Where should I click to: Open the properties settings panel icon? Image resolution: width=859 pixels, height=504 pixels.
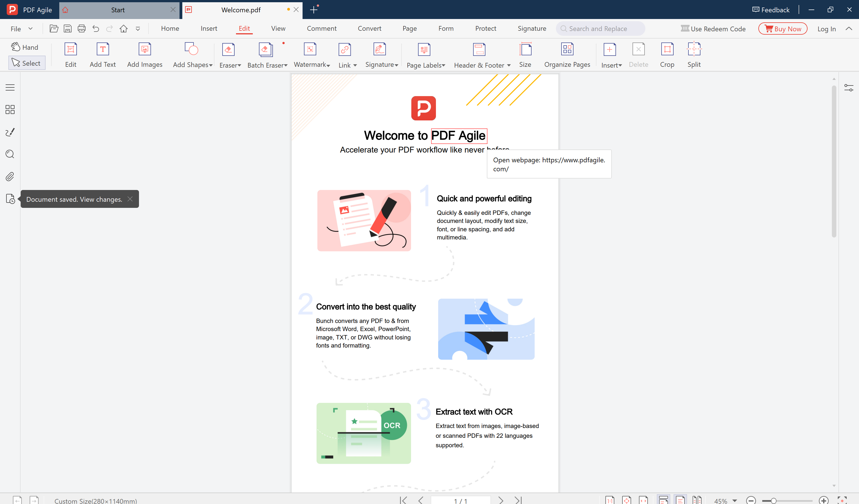point(849,87)
